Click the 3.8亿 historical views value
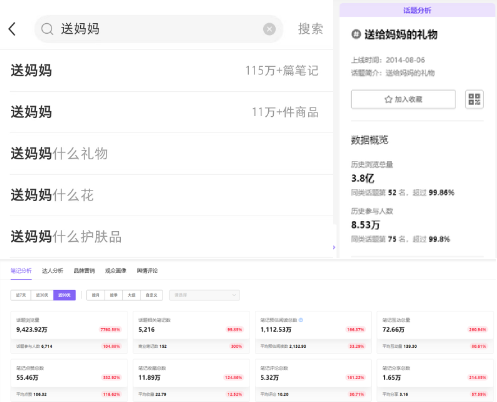Screen dimensions: 497x402 363,178
